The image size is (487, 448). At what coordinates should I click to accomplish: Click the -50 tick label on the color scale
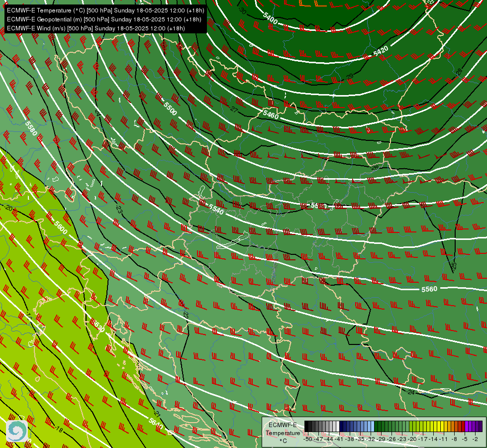308,439
